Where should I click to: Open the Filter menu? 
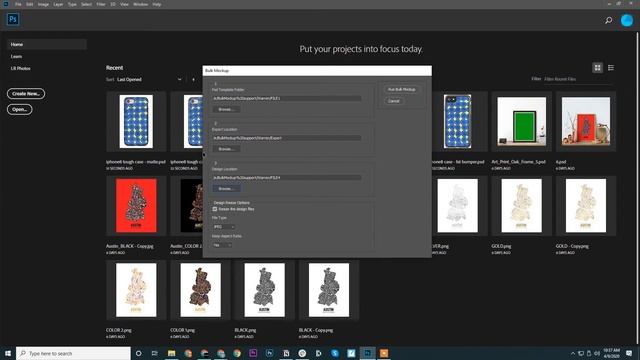tap(101, 4)
